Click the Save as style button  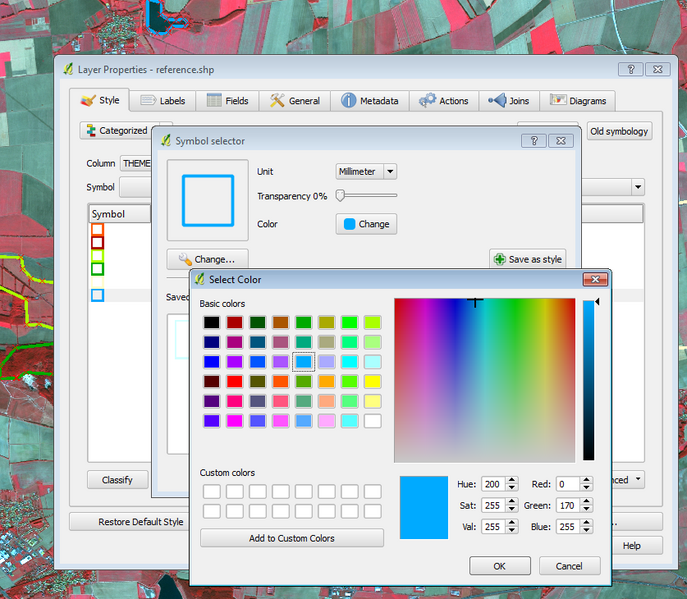(528, 259)
